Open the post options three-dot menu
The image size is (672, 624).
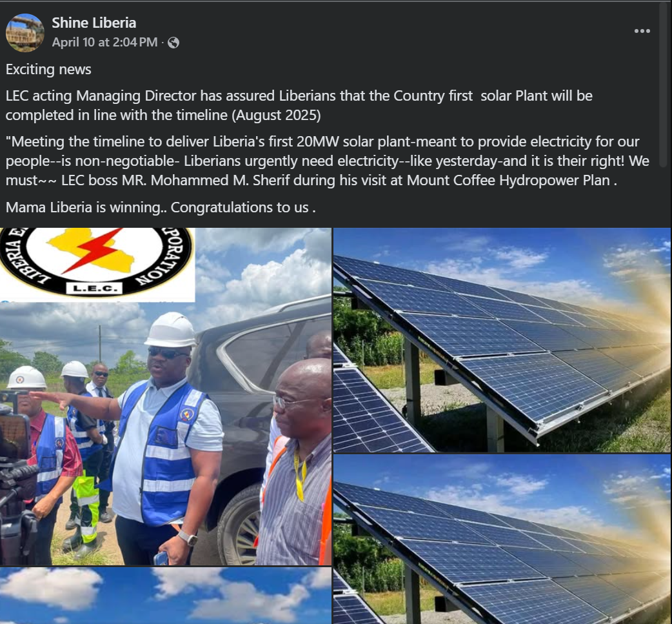coord(642,31)
